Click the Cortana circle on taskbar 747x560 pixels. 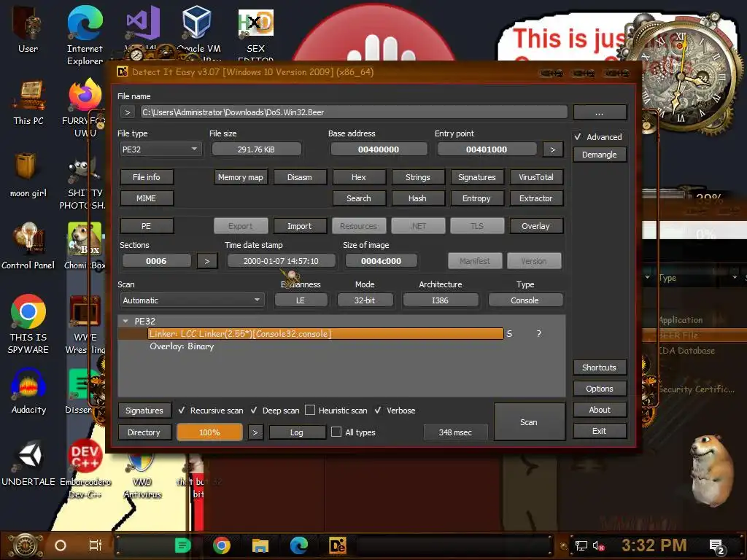pyautogui.click(x=61, y=545)
